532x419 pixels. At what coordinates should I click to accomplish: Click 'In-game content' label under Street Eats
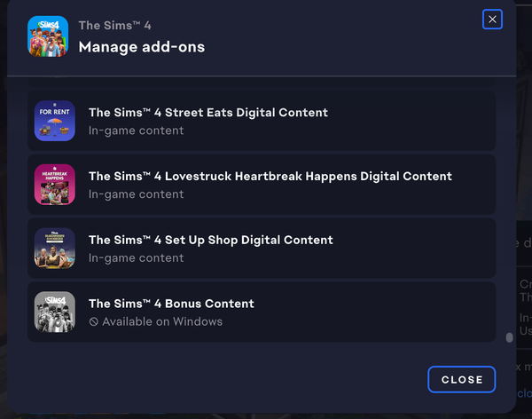pyautogui.click(x=136, y=130)
